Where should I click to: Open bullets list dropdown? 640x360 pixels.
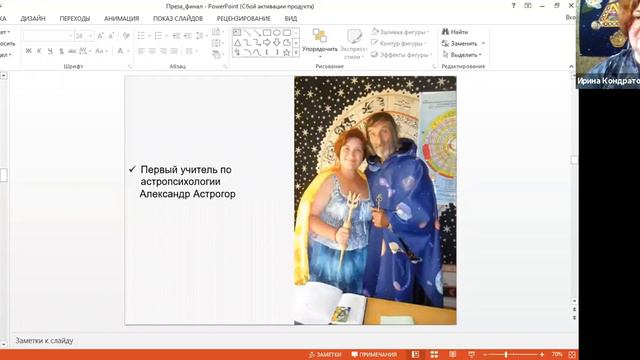click(x=149, y=36)
